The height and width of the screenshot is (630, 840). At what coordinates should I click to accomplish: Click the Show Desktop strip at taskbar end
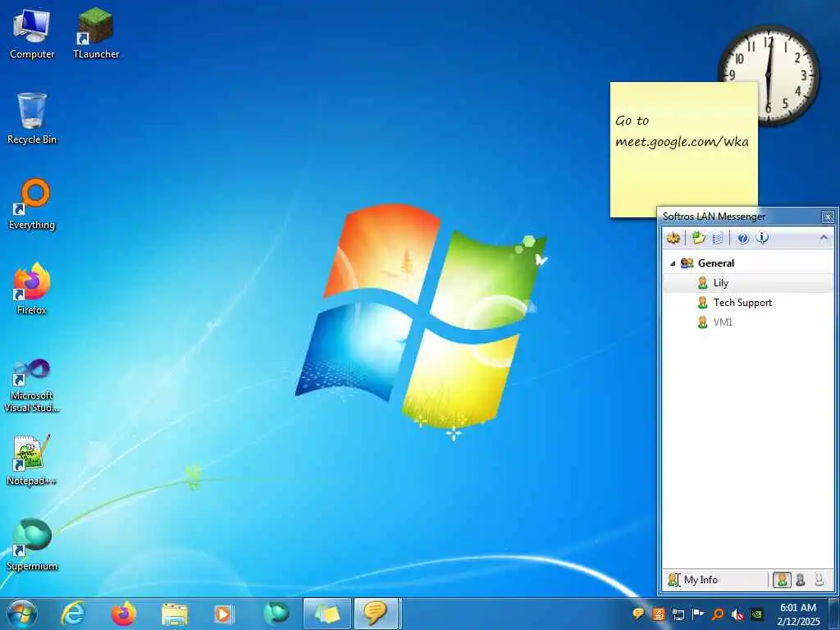click(x=834, y=614)
